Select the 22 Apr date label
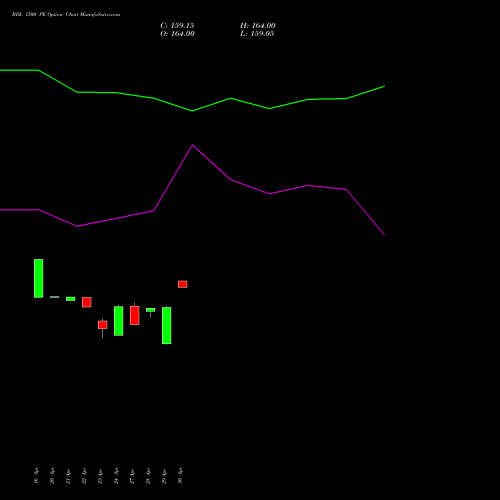This screenshot has height=500, width=500. [84, 476]
